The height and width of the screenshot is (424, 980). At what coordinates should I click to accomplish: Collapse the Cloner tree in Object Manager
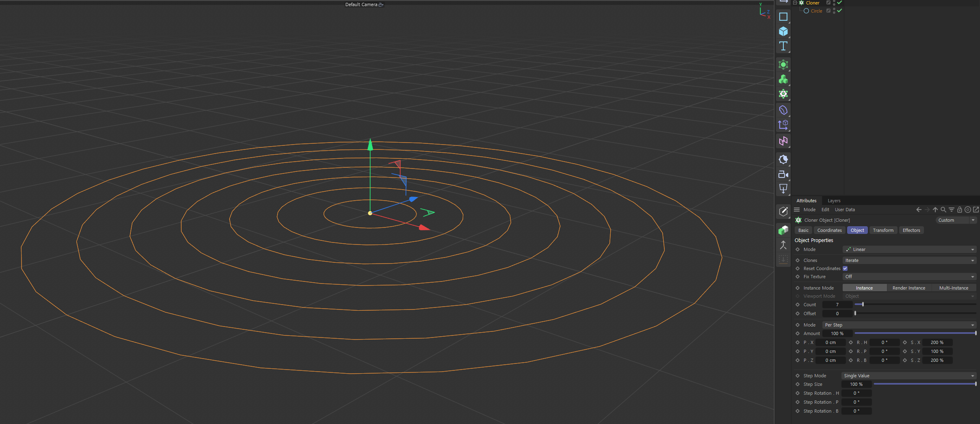point(795,3)
